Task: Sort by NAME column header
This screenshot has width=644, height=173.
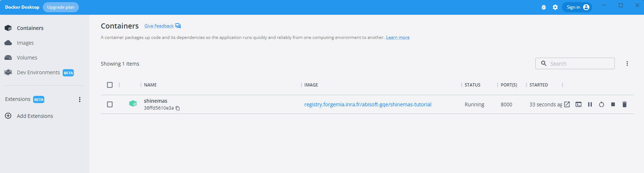Action: 150,85
